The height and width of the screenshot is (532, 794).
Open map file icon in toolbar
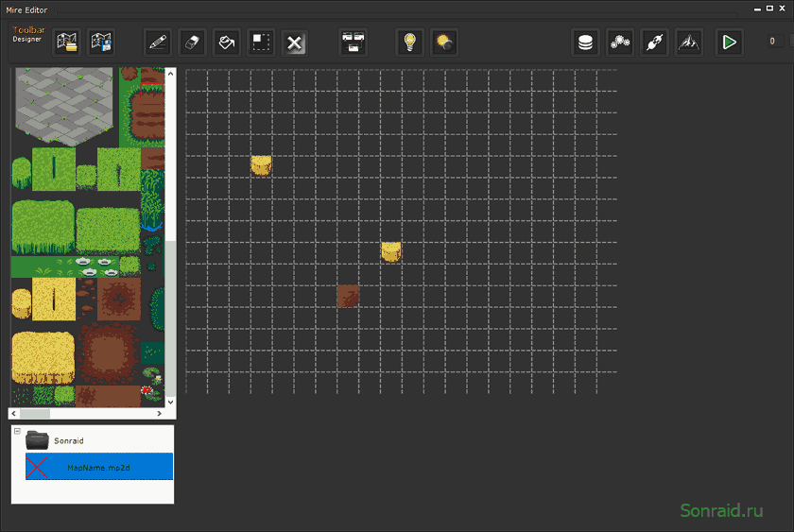pos(66,42)
